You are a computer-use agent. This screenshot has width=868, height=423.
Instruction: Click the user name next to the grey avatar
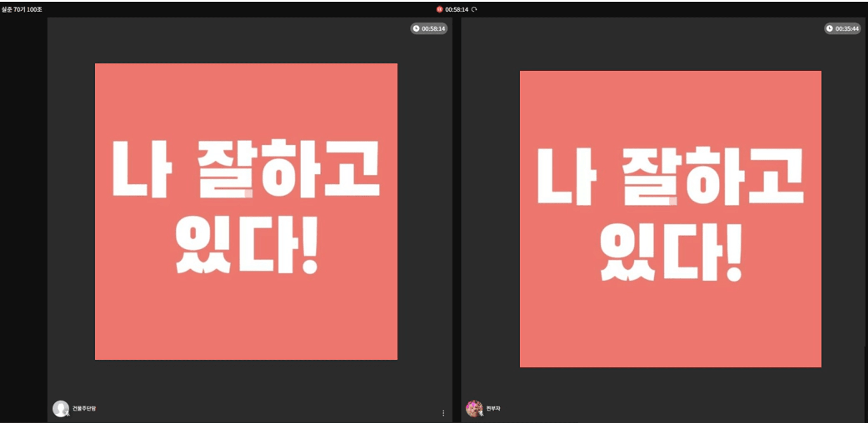(x=84, y=408)
